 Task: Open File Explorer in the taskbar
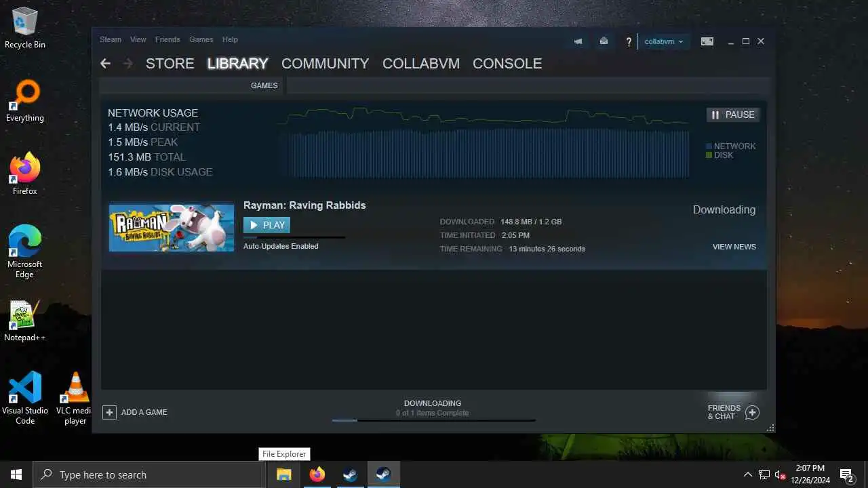click(x=284, y=474)
